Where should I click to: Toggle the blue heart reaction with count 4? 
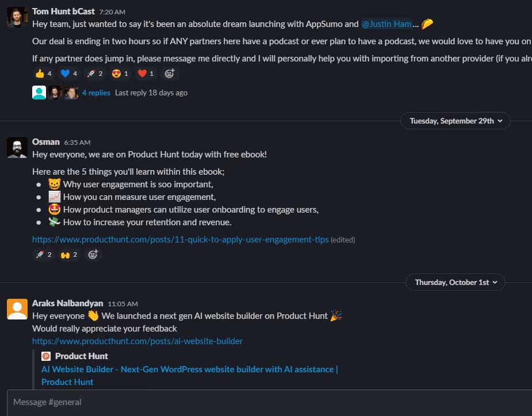pyautogui.click(x=69, y=74)
